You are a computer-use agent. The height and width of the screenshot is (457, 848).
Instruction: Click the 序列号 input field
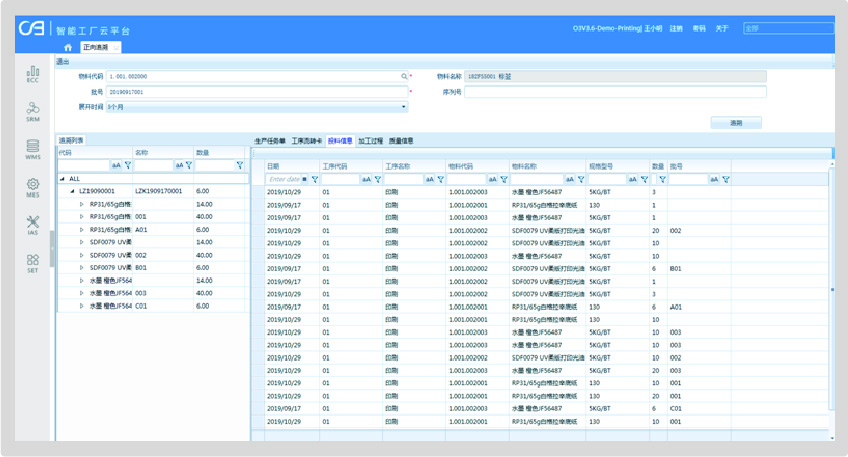click(x=615, y=92)
